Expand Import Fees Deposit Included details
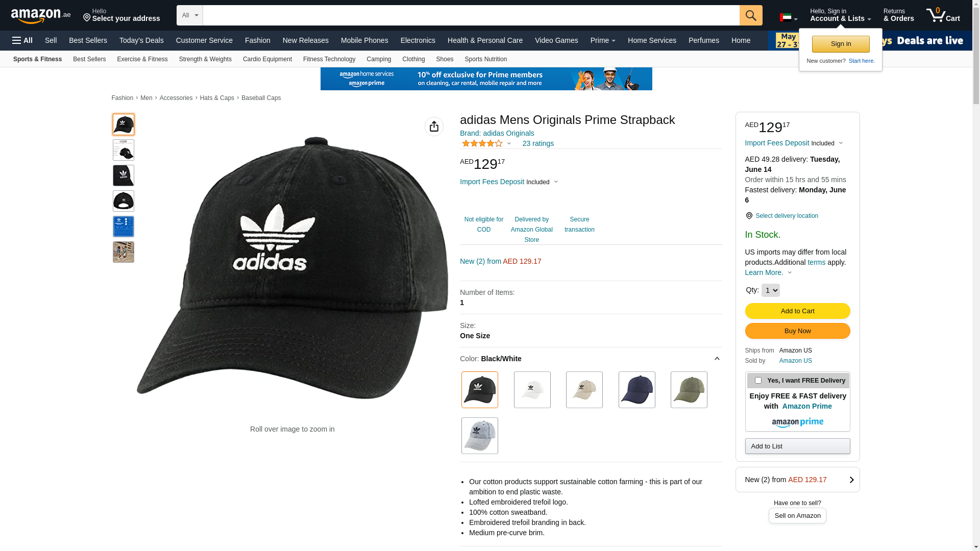The width and height of the screenshot is (980, 551). click(x=509, y=182)
